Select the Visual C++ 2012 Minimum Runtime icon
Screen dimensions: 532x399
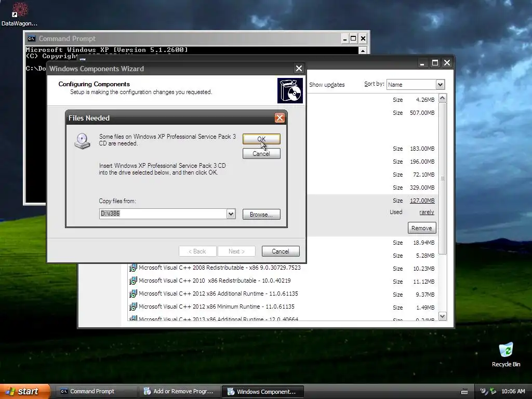[133, 307]
